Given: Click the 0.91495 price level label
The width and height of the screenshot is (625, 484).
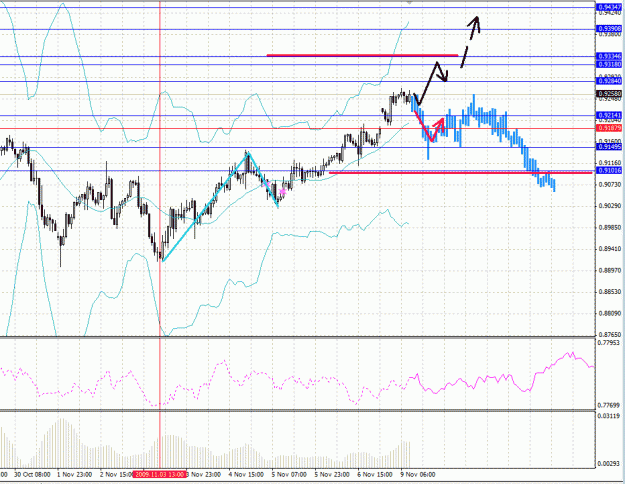Looking at the screenshot, I should [x=609, y=147].
